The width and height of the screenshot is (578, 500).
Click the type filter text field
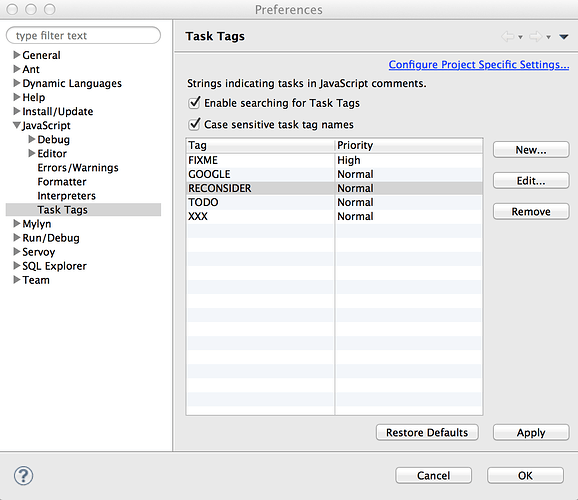click(x=83, y=35)
